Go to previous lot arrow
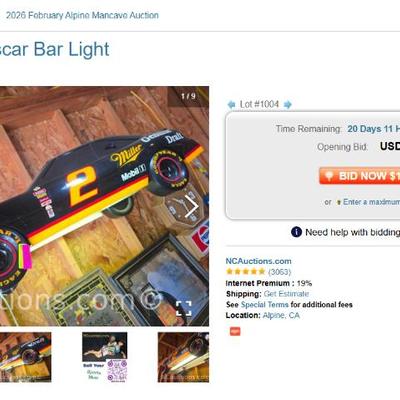Image resolution: width=400 pixels, height=400 pixels. [x=231, y=105]
